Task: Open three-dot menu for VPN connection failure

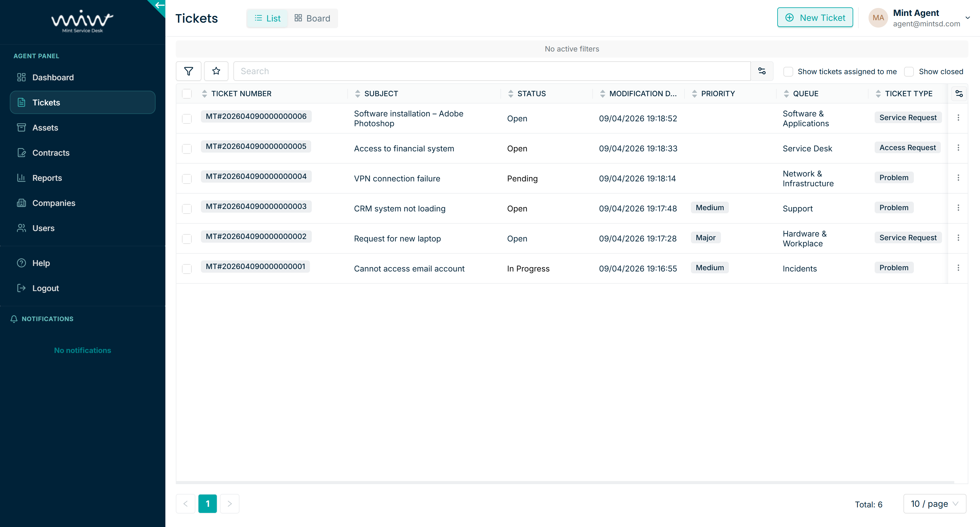Action: click(958, 178)
